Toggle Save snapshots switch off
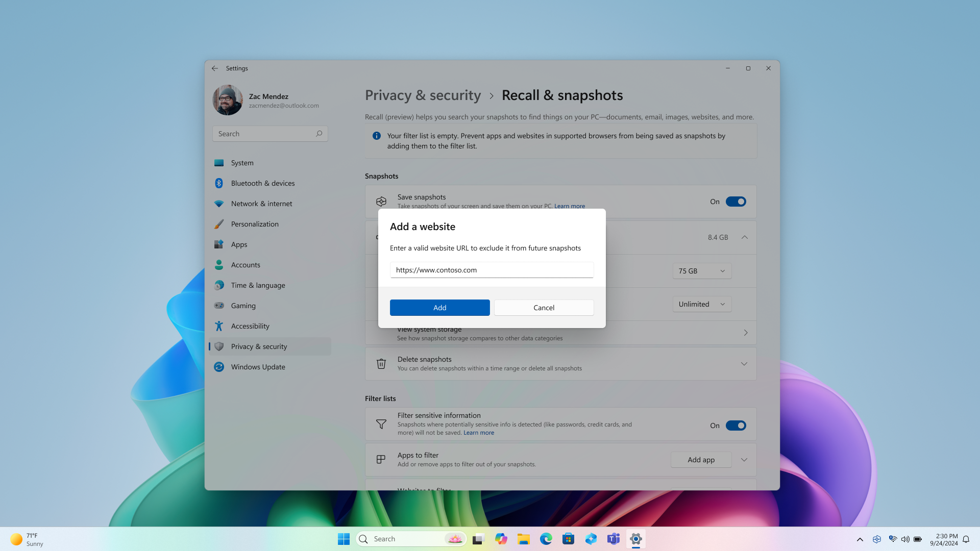 pyautogui.click(x=736, y=201)
